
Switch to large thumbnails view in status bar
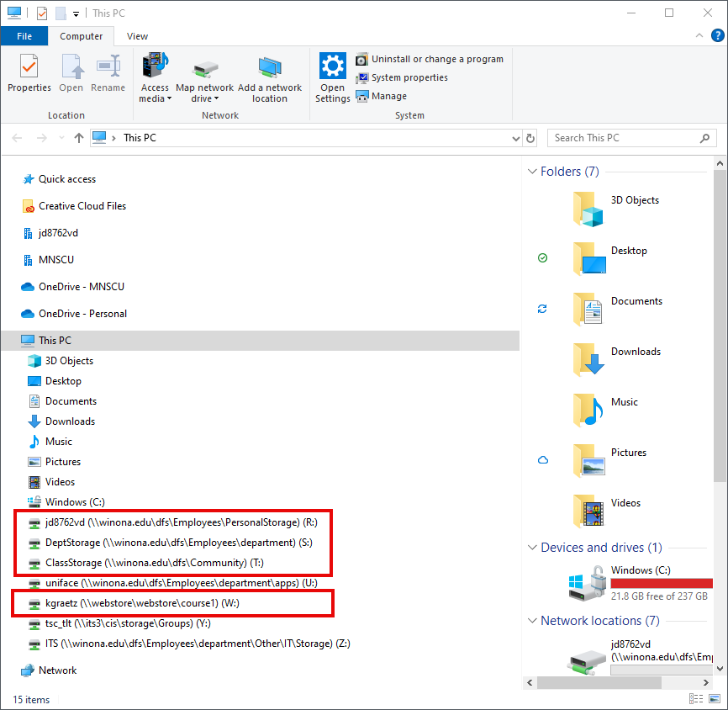713,699
